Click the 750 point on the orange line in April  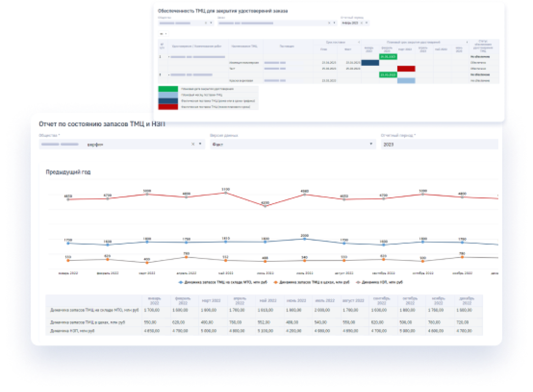pyautogui.click(x=186, y=257)
